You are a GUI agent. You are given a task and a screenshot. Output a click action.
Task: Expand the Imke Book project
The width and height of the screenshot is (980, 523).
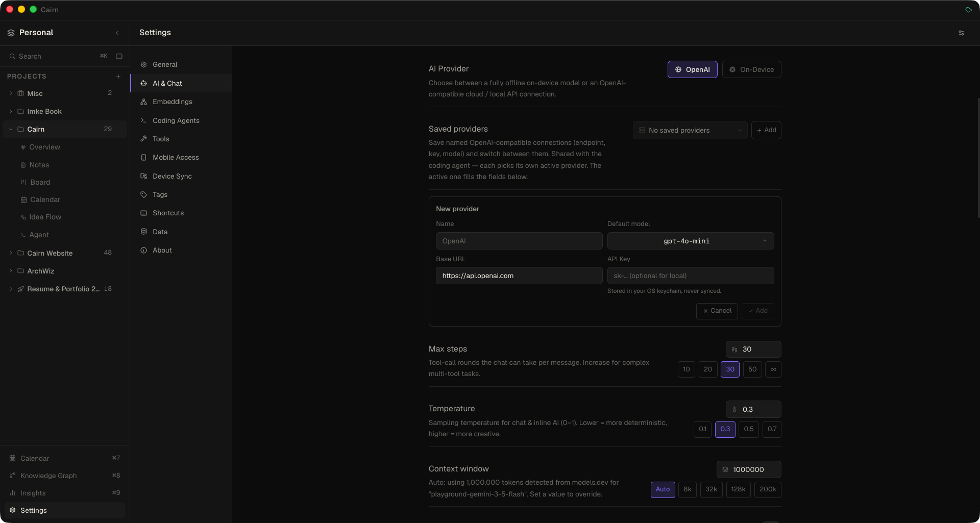(x=11, y=111)
